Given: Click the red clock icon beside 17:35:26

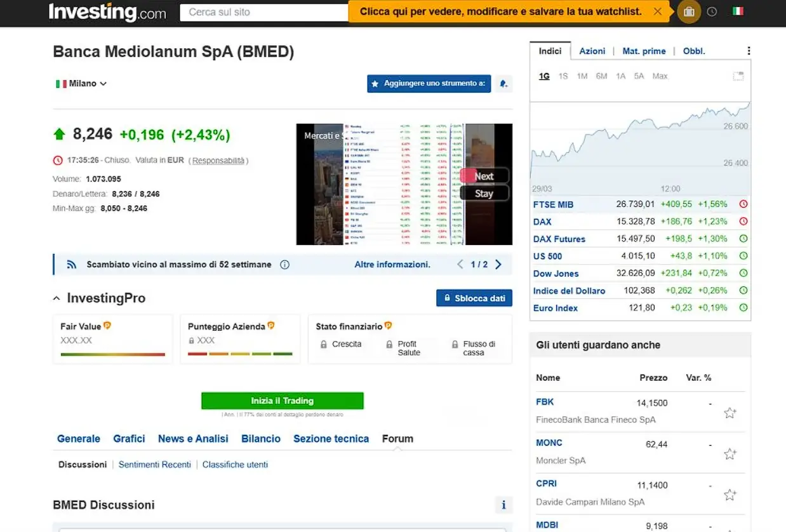Looking at the screenshot, I should (x=58, y=161).
